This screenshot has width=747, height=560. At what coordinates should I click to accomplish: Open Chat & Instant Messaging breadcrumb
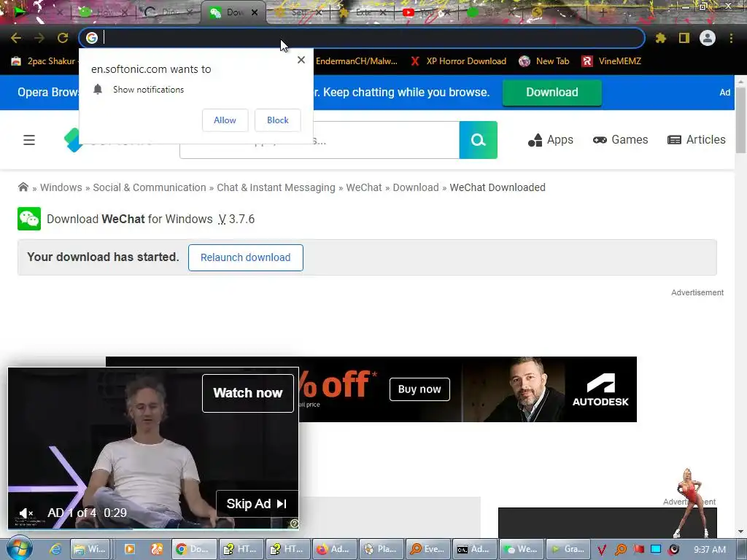(276, 187)
